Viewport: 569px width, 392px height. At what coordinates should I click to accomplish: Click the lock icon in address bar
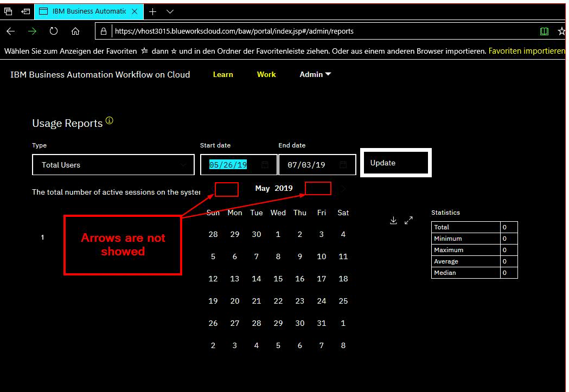pos(104,31)
